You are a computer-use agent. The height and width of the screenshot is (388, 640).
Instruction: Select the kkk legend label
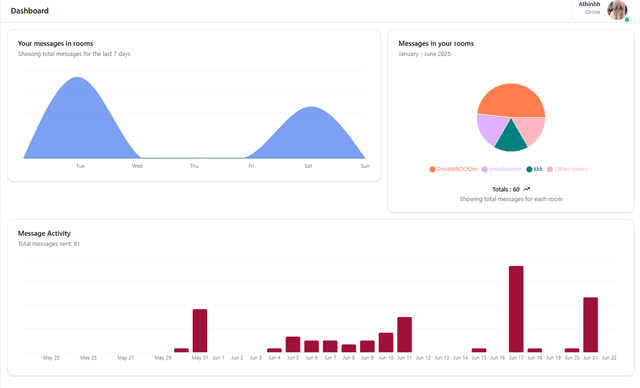pyautogui.click(x=538, y=169)
